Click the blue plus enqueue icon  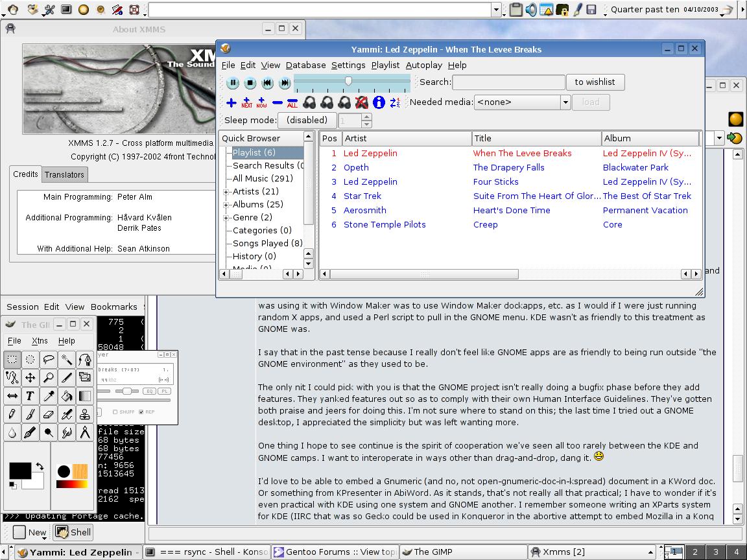coord(231,102)
